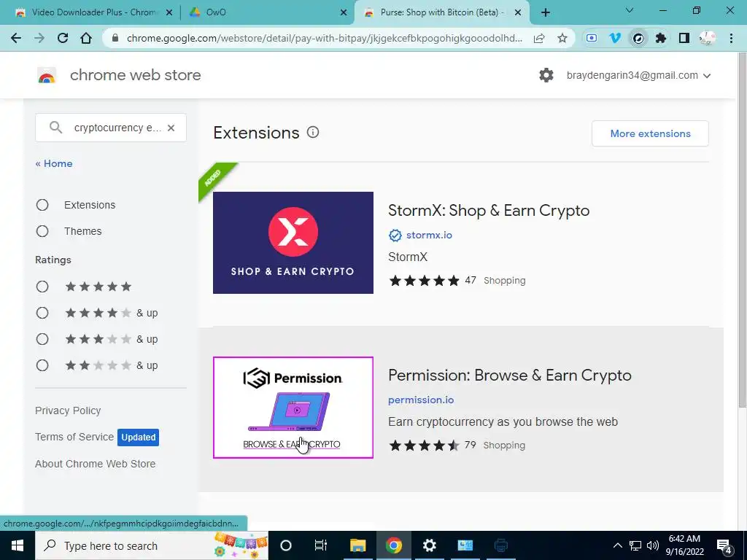The image size is (747, 560).
Task: Show the Extensions info icon
Action: pyautogui.click(x=312, y=133)
